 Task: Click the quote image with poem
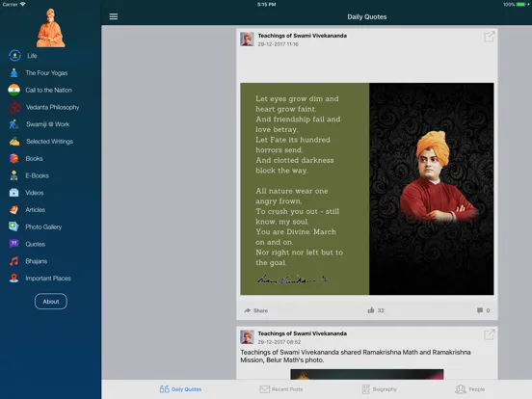367,189
